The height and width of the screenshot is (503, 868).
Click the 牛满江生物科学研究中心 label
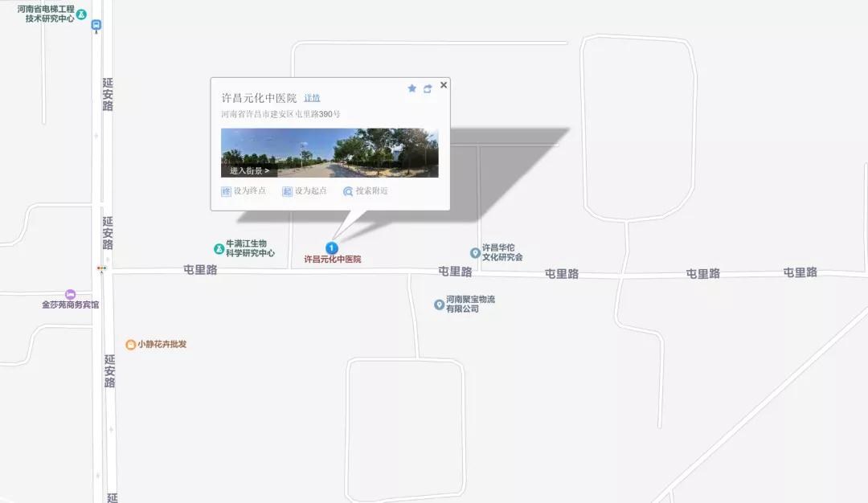pyautogui.click(x=250, y=248)
